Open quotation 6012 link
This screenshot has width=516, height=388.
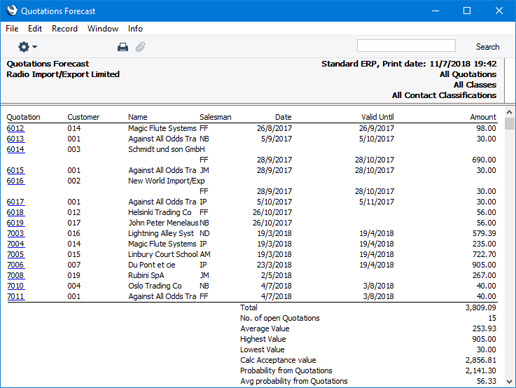(x=15, y=128)
